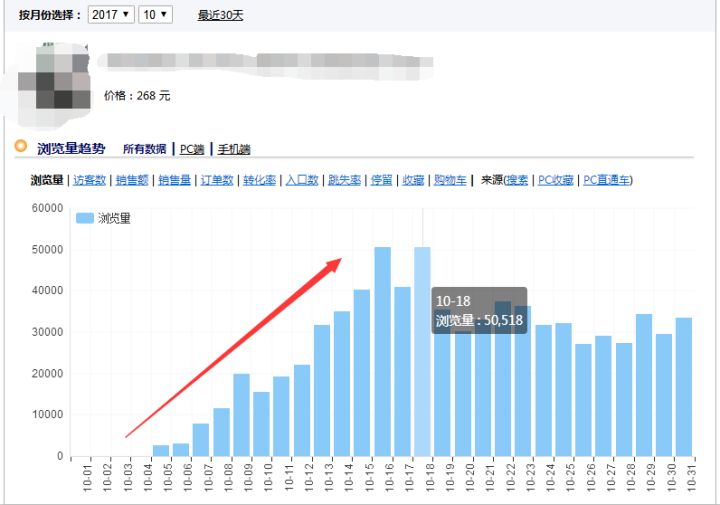Switch to the 手机端 data tab
The height and width of the screenshot is (505, 720).
[234, 149]
